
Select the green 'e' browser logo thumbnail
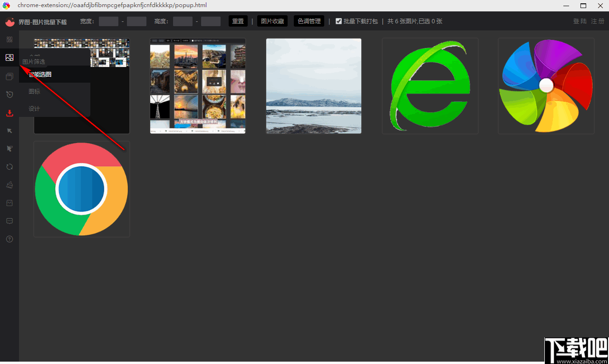pyautogui.click(x=430, y=86)
